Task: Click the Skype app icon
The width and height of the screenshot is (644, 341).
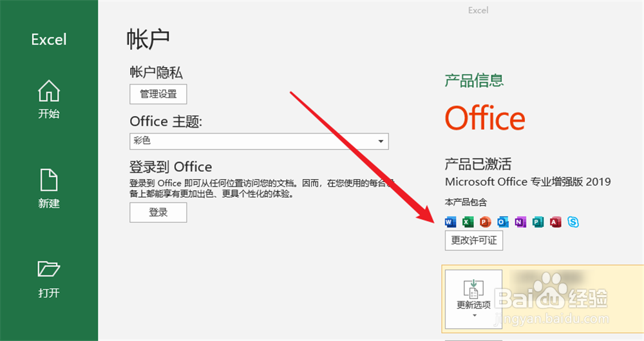Action: (x=573, y=222)
